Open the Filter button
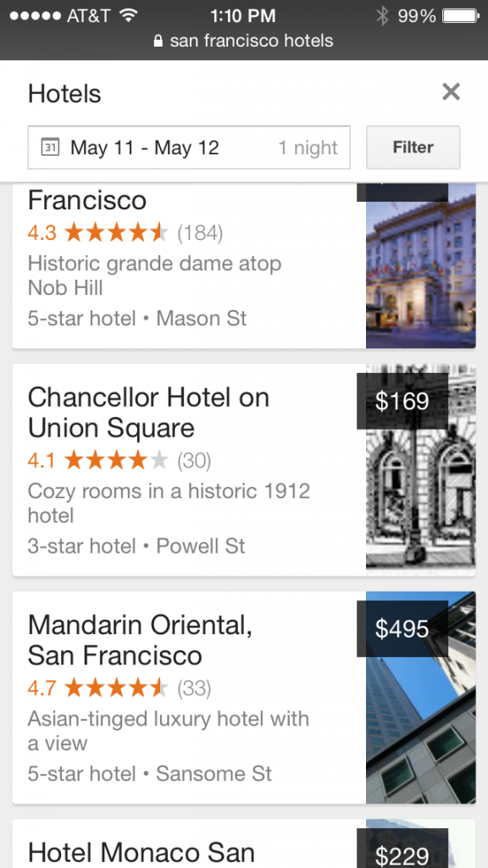 (413, 147)
